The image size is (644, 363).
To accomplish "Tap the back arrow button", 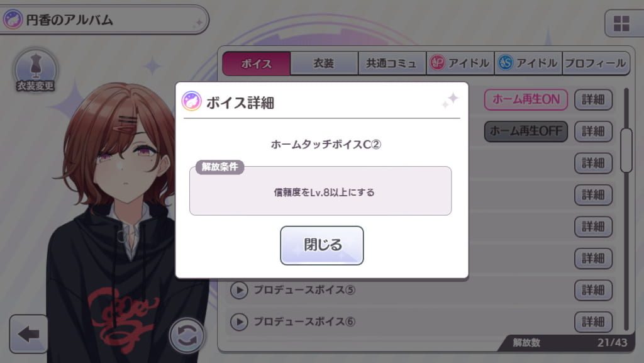I will pos(28,334).
